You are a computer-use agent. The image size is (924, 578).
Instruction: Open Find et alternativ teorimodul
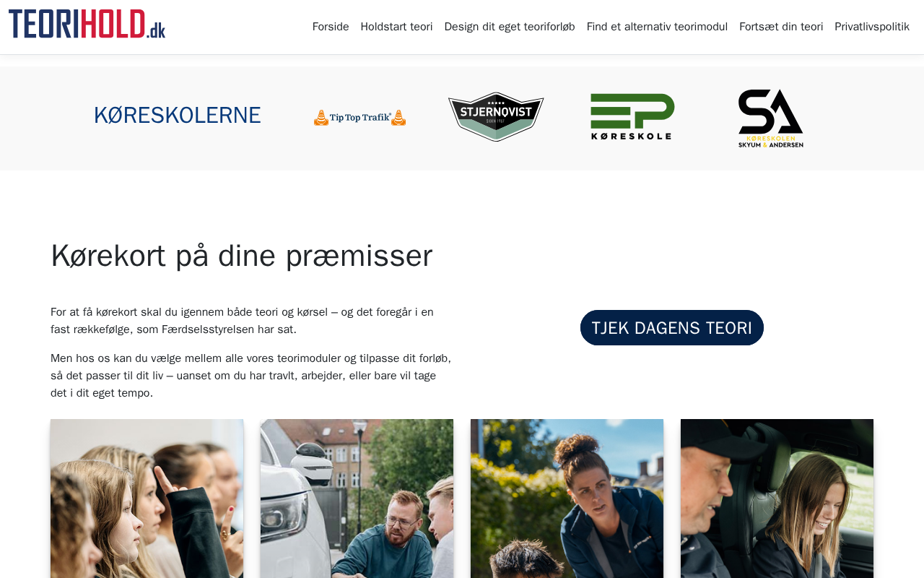(657, 27)
